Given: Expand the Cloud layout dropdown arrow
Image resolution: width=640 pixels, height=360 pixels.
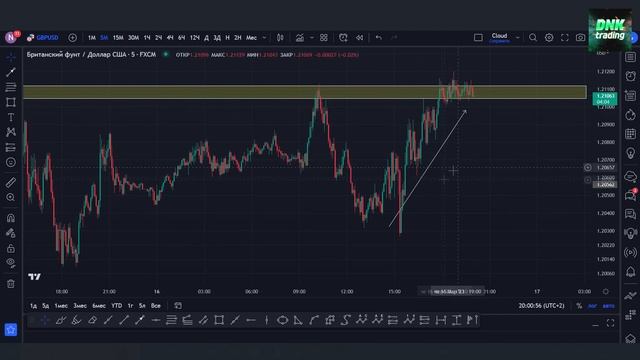Looking at the screenshot, I should pyautogui.click(x=518, y=38).
